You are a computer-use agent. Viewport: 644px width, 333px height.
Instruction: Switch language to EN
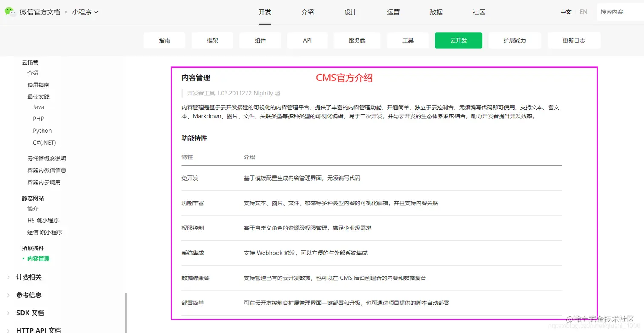584,12
